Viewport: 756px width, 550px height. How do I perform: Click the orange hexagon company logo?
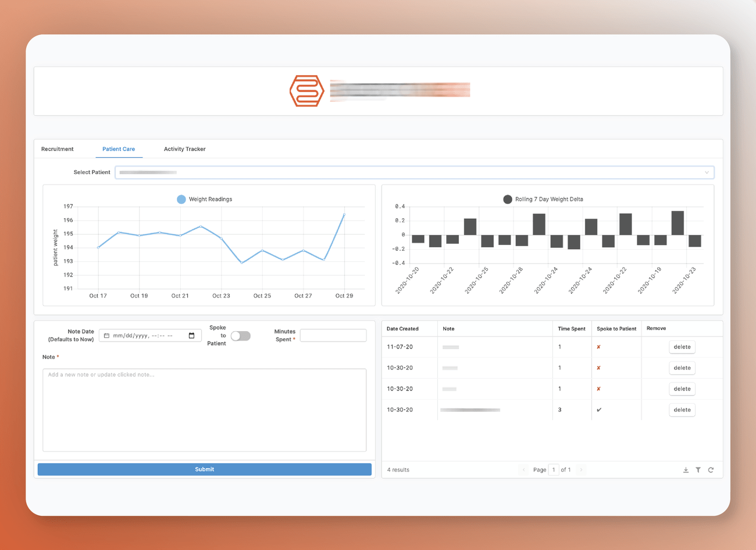tap(306, 91)
